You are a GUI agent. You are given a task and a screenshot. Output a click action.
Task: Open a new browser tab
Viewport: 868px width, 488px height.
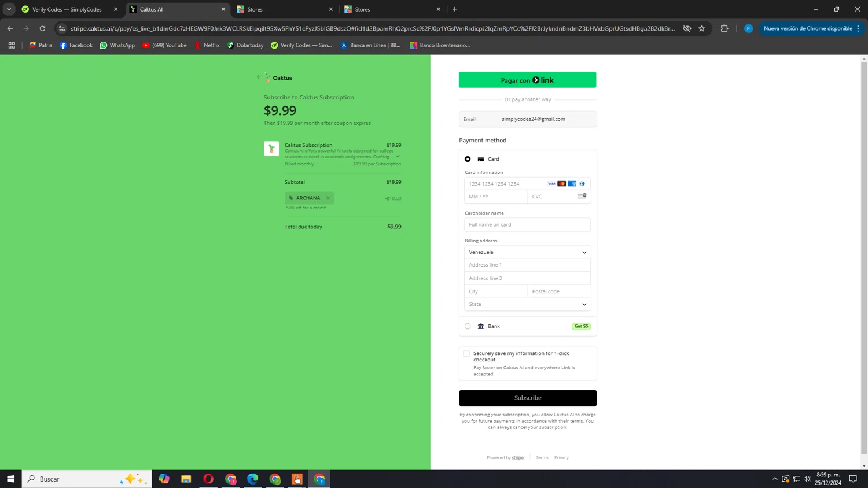455,9
